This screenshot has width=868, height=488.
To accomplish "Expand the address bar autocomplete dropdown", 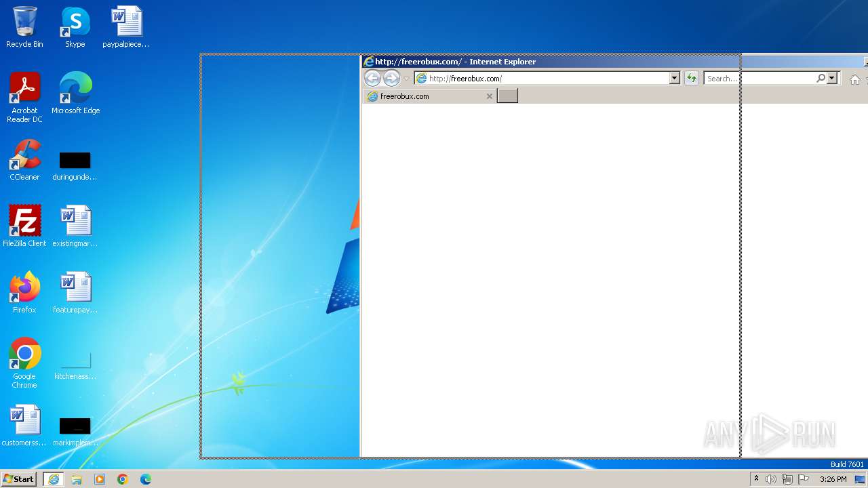I will [674, 79].
